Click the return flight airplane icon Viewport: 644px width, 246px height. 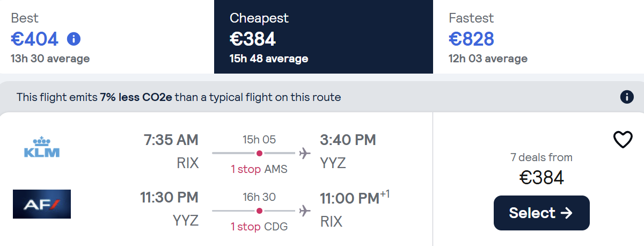point(305,211)
